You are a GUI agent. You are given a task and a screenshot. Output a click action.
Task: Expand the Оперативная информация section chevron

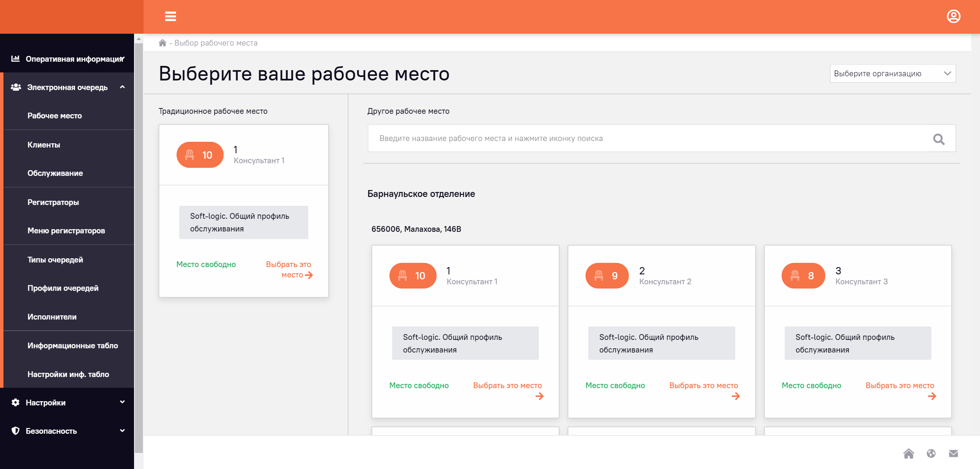point(123,58)
